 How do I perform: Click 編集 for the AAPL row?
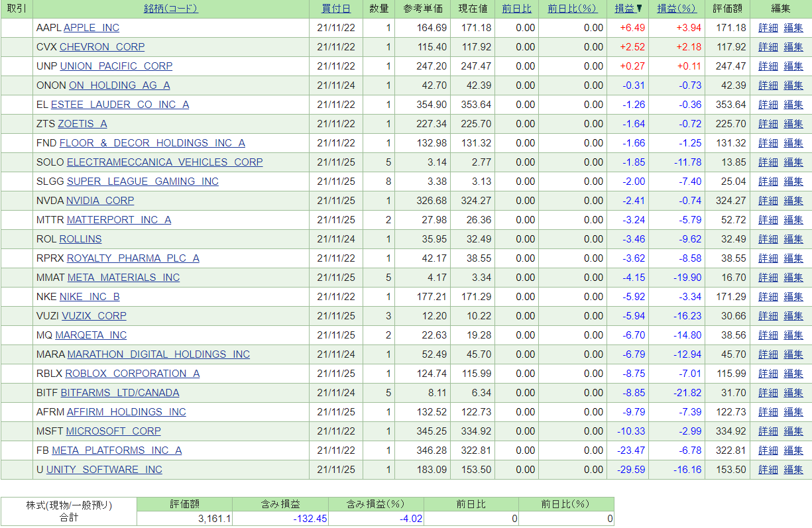click(793, 28)
